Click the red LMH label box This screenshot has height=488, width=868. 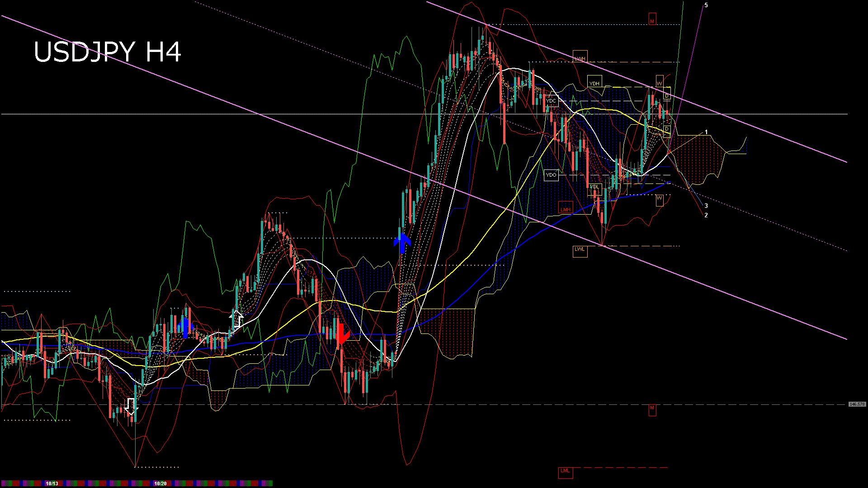click(x=565, y=209)
